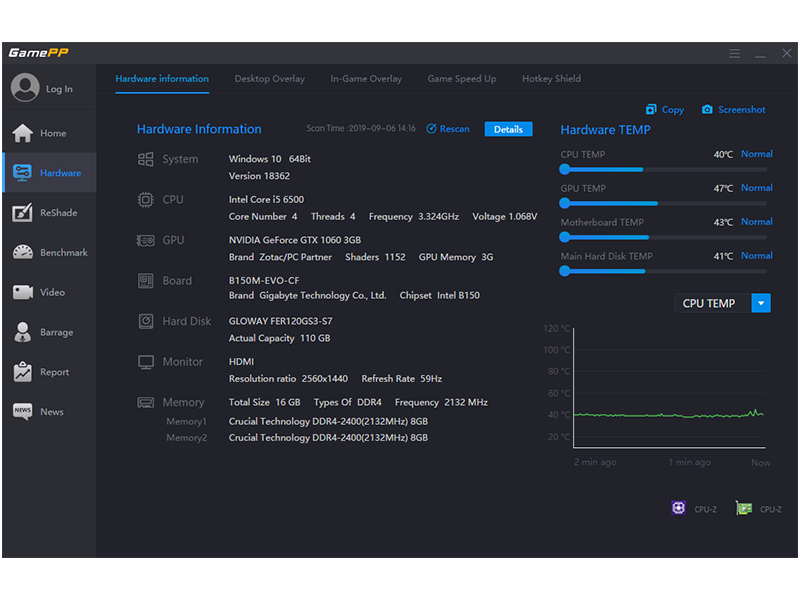800x600 pixels.
Task: Expand the CPU TEMP chart dropdown arrow
Action: pyautogui.click(x=761, y=303)
